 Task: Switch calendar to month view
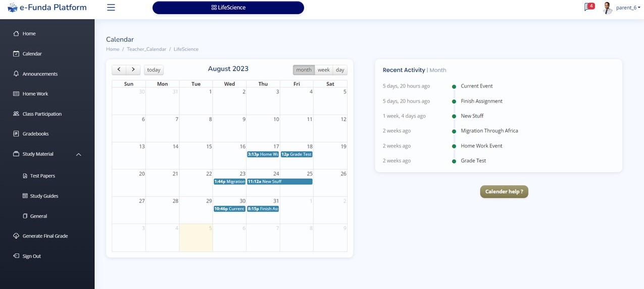click(304, 70)
